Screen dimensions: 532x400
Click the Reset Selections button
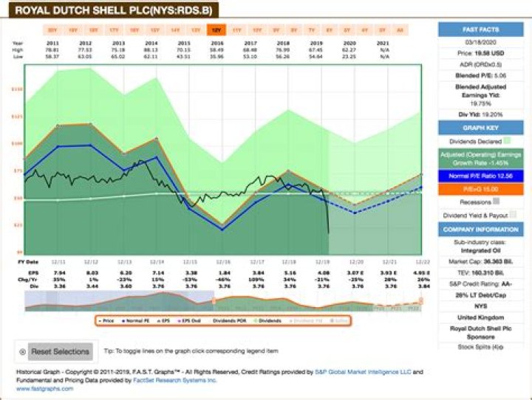pos(61,351)
